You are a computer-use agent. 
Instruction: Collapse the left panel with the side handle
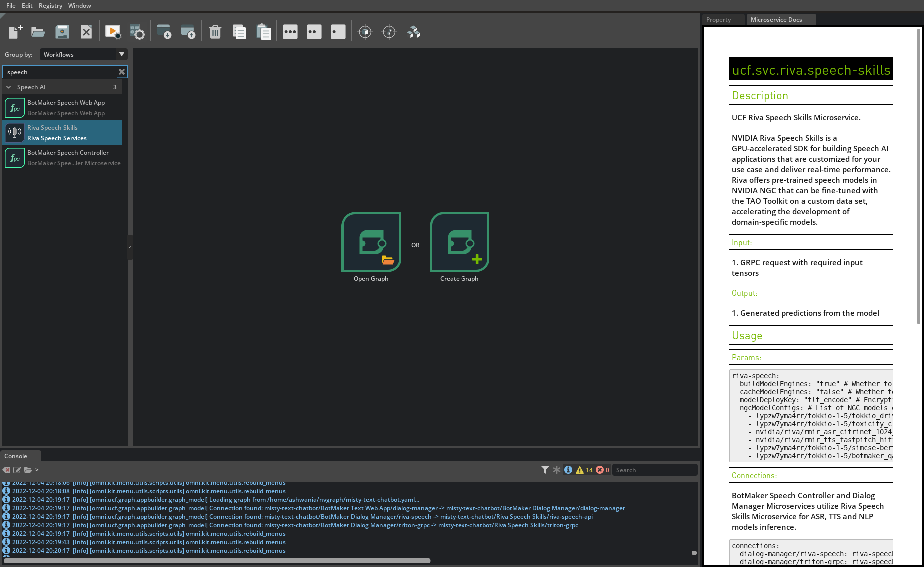(130, 247)
